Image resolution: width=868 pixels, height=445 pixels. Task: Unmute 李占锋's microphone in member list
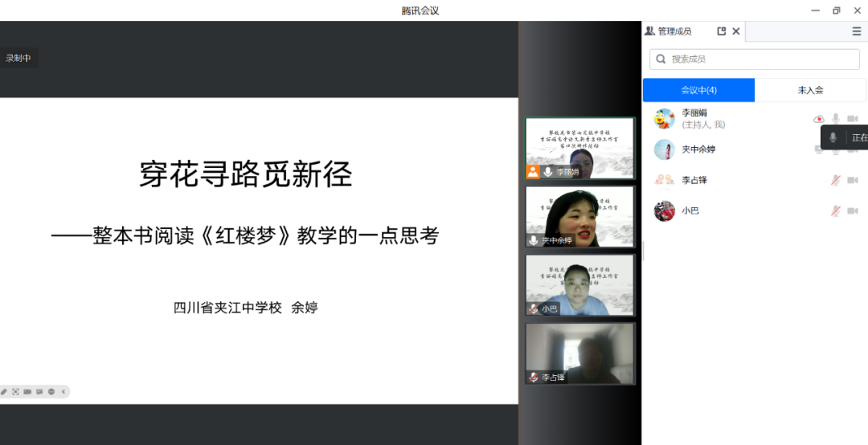[x=835, y=180]
